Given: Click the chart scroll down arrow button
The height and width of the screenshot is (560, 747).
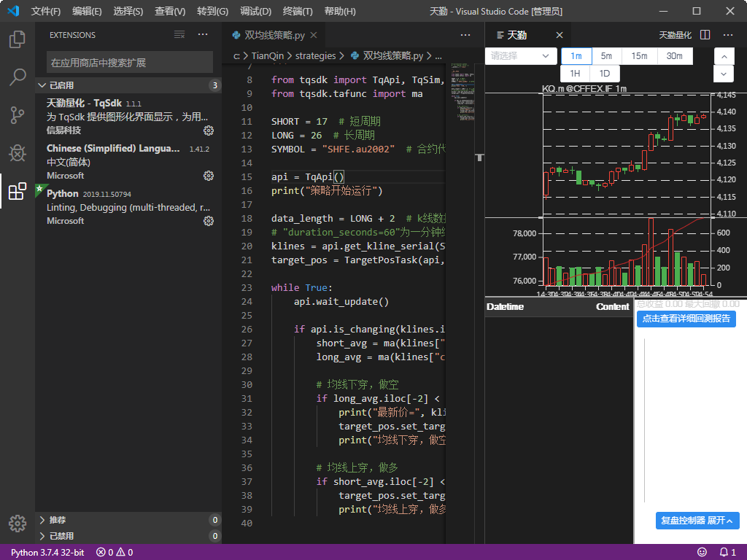Looking at the screenshot, I should [x=724, y=74].
